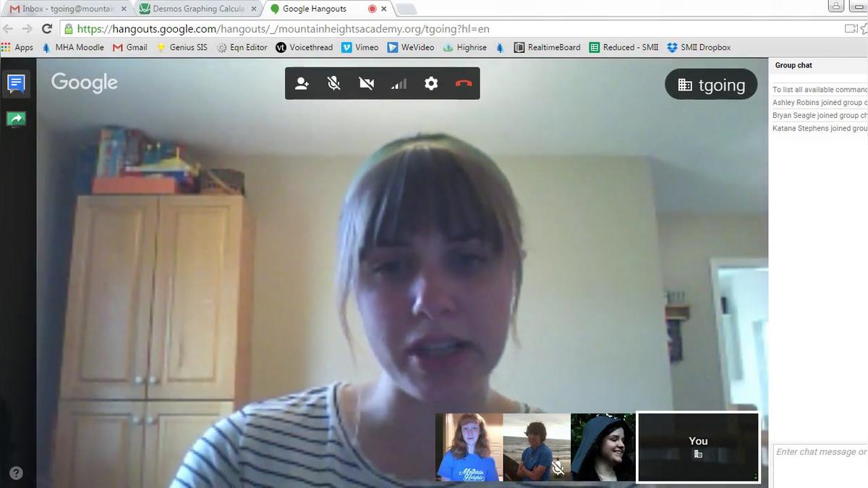The height and width of the screenshot is (488, 868).
Task: Open the RealtimeBoard bookmark
Action: pos(547,47)
